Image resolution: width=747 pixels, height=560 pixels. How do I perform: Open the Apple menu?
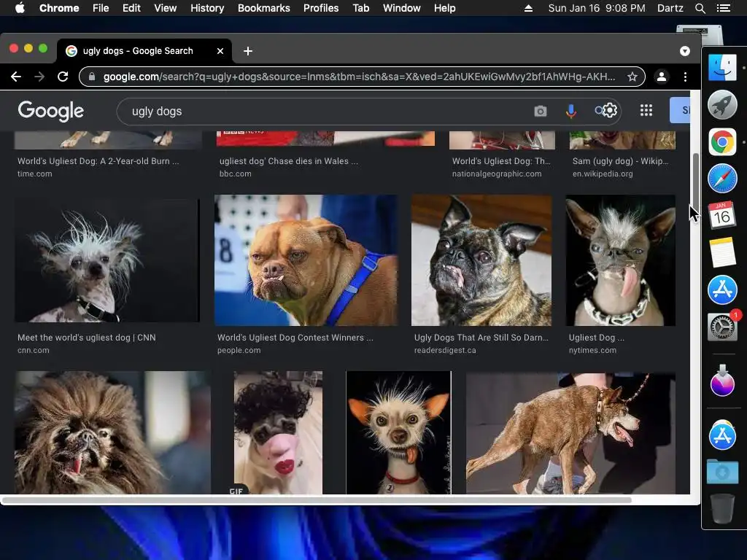(x=20, y=7)
